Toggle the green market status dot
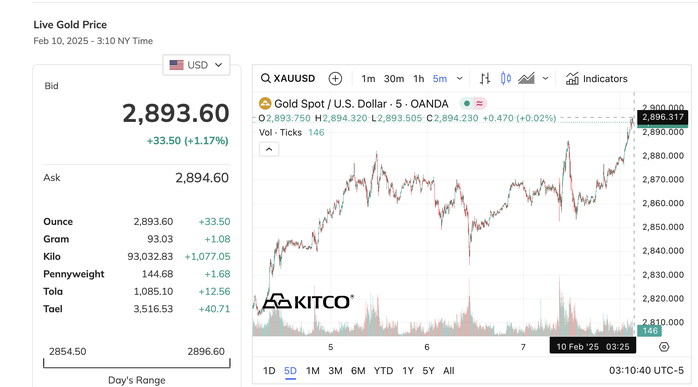698x387 pixels. [x=467, y=104]
